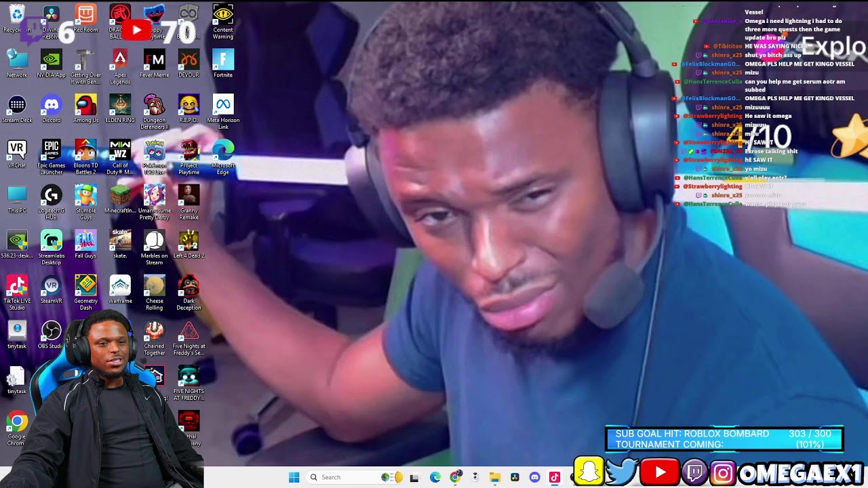The width and height of the screenshot is (868, 488).
Task: Launch Bloons TD Battles 2
Action: click(x=85, y=157)
